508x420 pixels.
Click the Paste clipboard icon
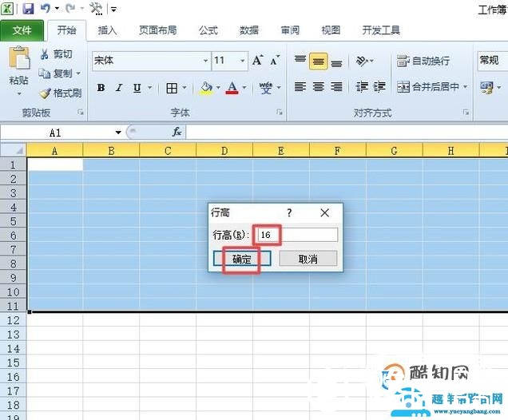(x=19, y=57)
